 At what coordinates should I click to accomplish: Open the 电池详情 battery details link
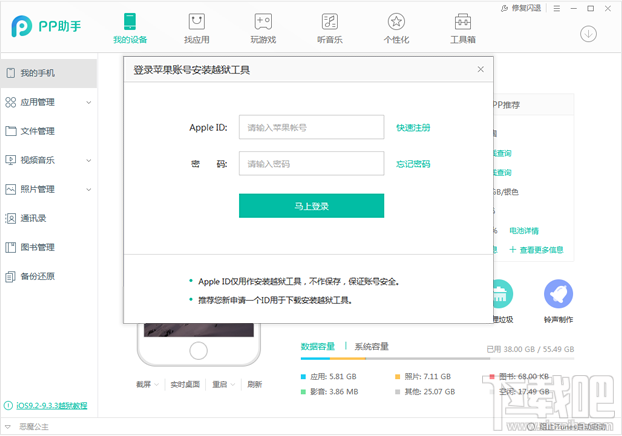click(x=524, y=230)
